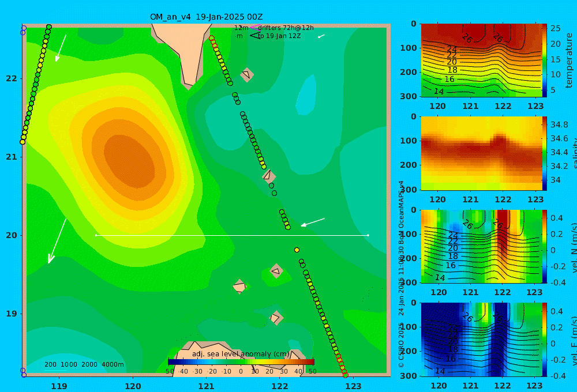Click the white current arrow near 119E 22.4N
The width and height of the screenshot is (577, 392).
click(x=61, y=48)
